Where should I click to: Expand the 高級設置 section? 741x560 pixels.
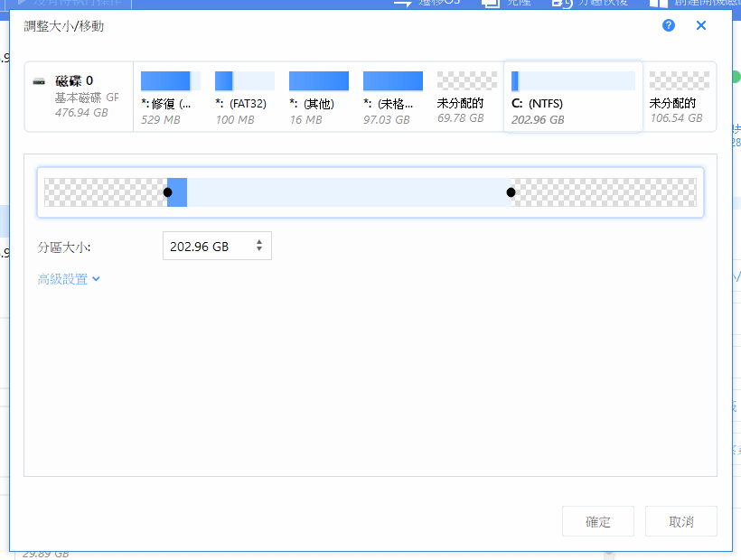(61, 280)
